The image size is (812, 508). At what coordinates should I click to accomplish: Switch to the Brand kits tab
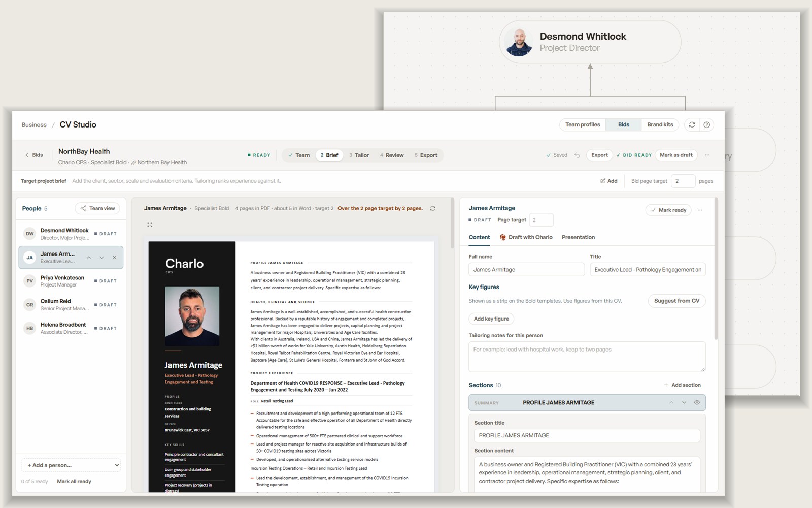pos(660,125)
